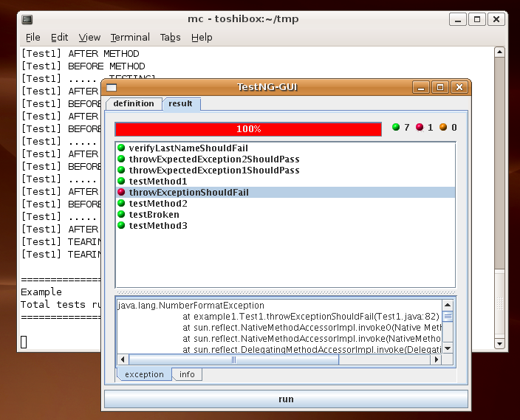Screen dimensions: 520x420
Task: Click the java.lang.NumberFormatException line
Action: pyautogui.click(x=191, y=306)
